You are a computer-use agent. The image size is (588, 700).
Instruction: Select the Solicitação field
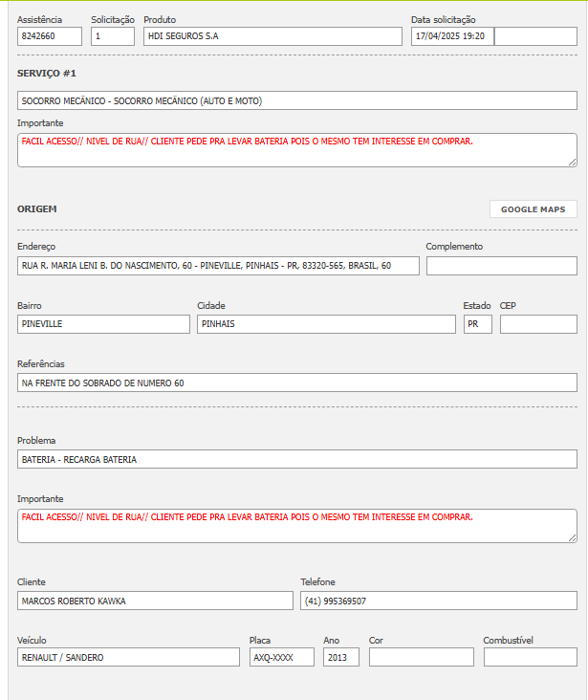coord(113,36)
